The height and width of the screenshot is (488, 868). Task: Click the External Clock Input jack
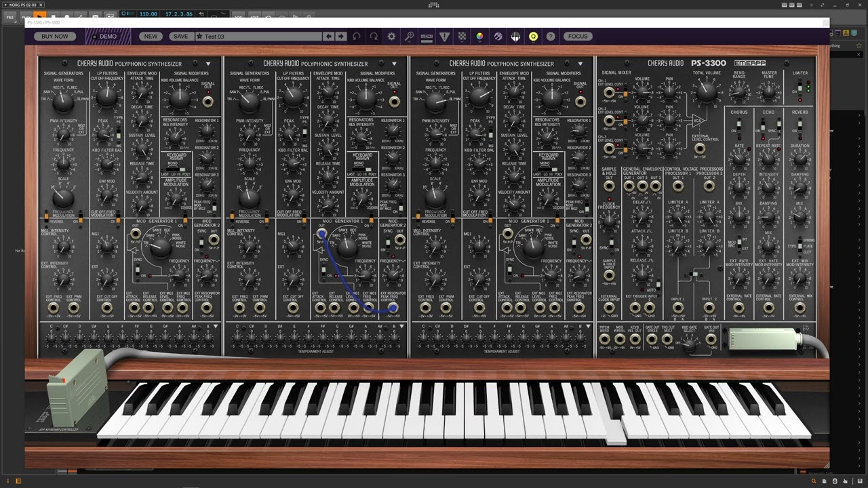tap(609, 308)
